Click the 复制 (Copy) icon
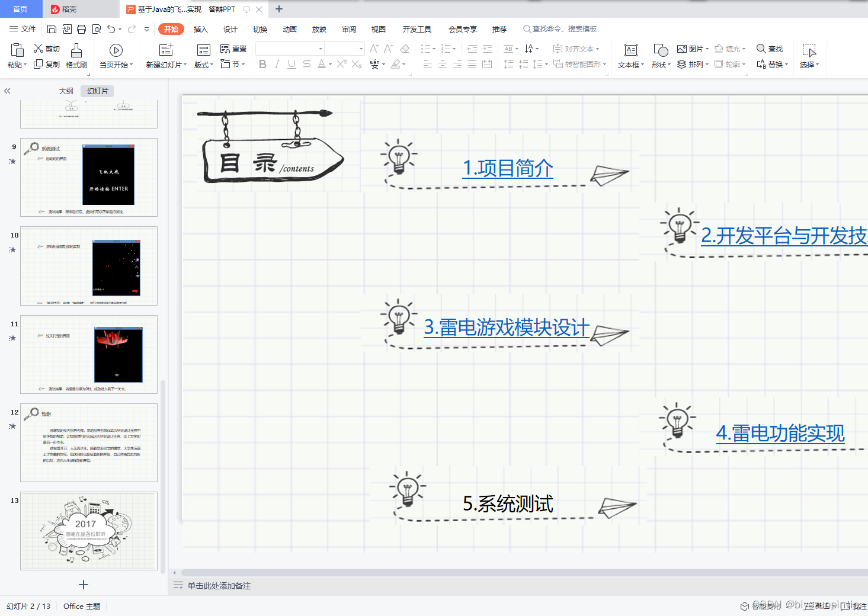This screenshot has width=868, height=616. tap(39, 64)
